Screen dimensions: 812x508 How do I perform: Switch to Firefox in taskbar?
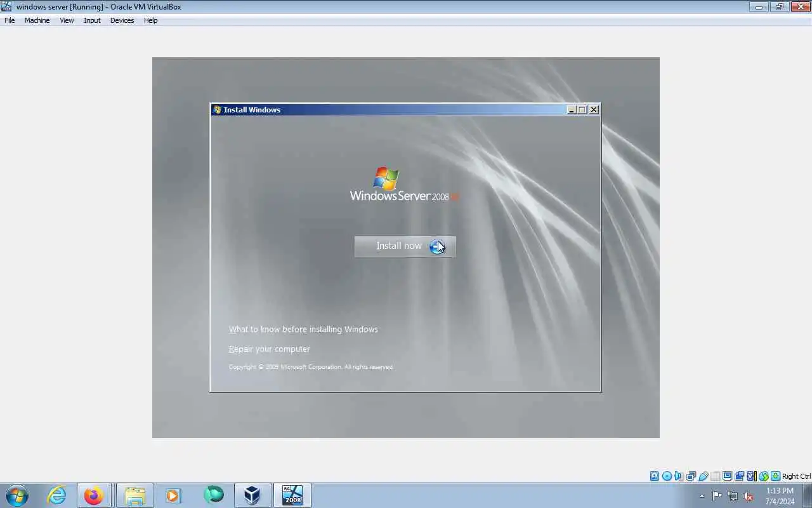(x=94, y=495)
